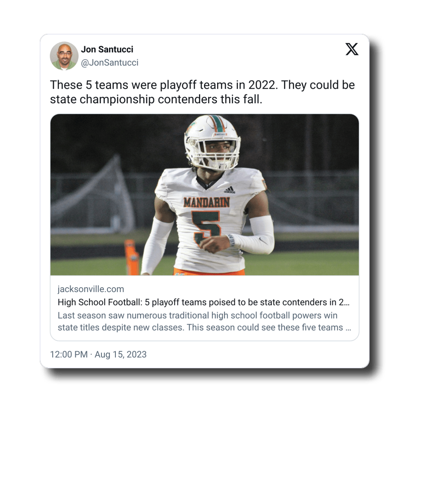
Task: Open the @JonSantucci handle link
Action: pyautogui.click(x=109, y=63)
